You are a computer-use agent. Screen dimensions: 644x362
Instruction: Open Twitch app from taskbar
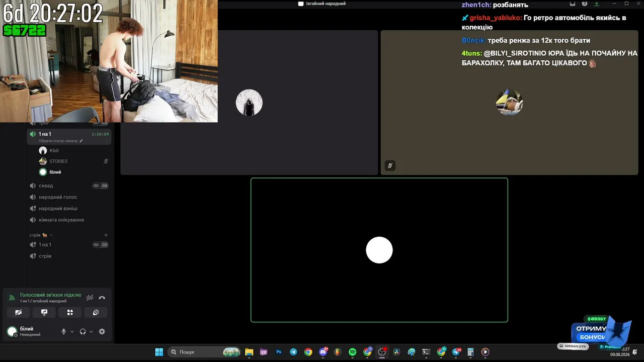264,352
